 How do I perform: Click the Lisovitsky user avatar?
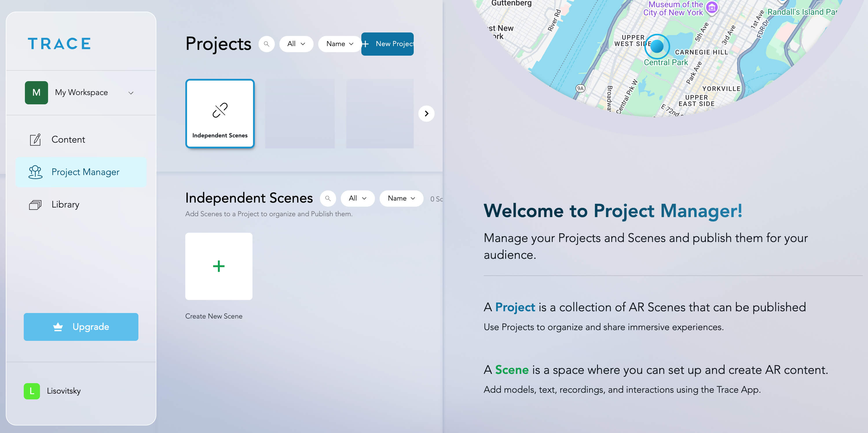(x=32, y=391)
